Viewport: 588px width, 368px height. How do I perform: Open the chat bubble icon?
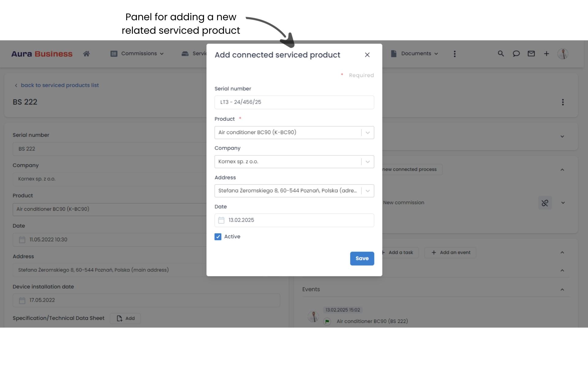(516, 54)
